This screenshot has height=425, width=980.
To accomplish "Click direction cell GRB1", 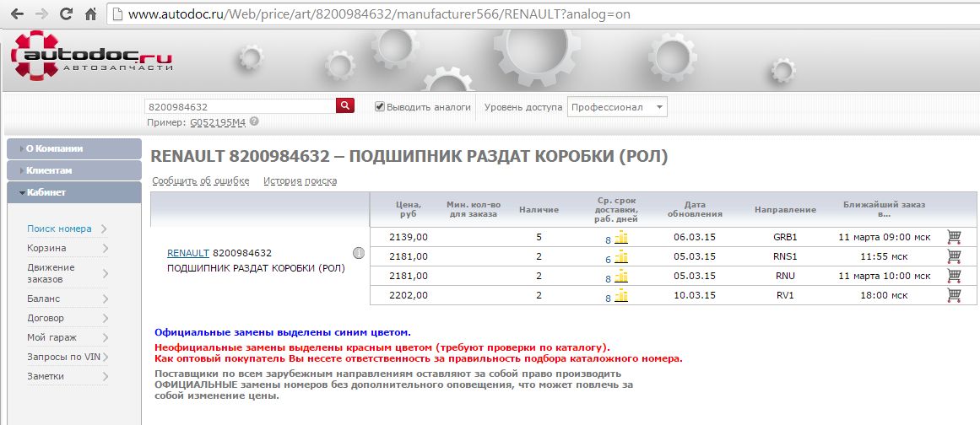I will [x=785, y=237].
